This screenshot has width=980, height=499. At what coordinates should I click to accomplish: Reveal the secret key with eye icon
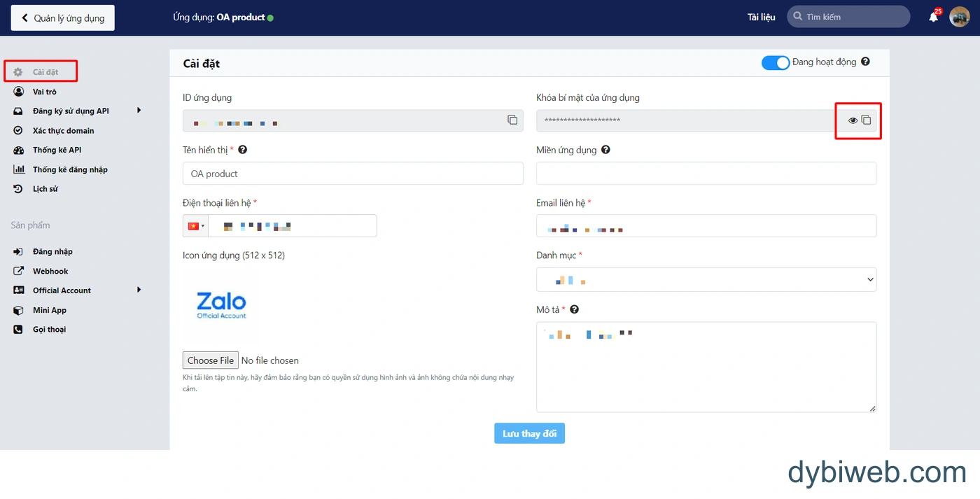point(853,120)
